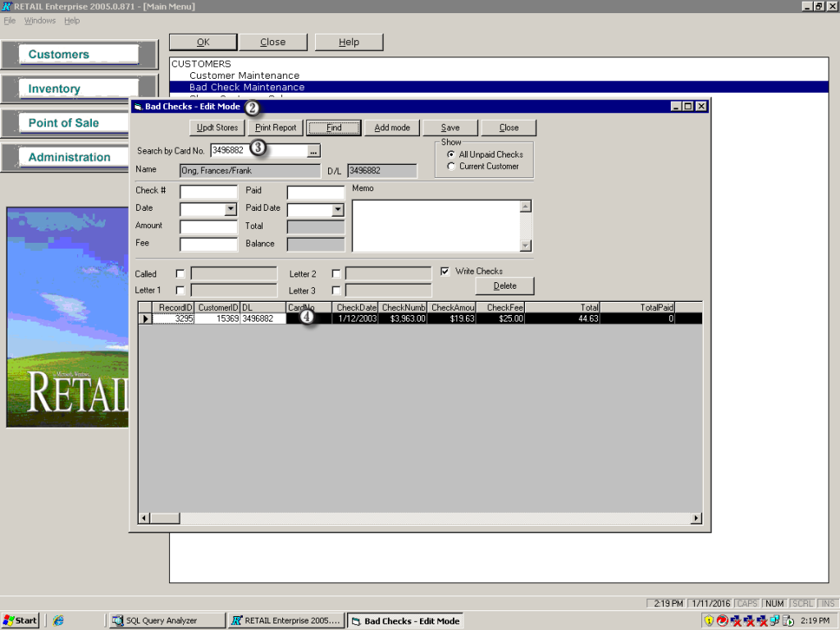Open the Paid Date dropdown

click(x=337, y=210)
